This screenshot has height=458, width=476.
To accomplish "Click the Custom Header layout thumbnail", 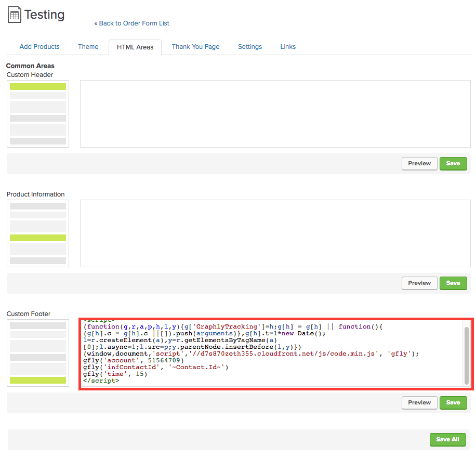I will [38, 114].
